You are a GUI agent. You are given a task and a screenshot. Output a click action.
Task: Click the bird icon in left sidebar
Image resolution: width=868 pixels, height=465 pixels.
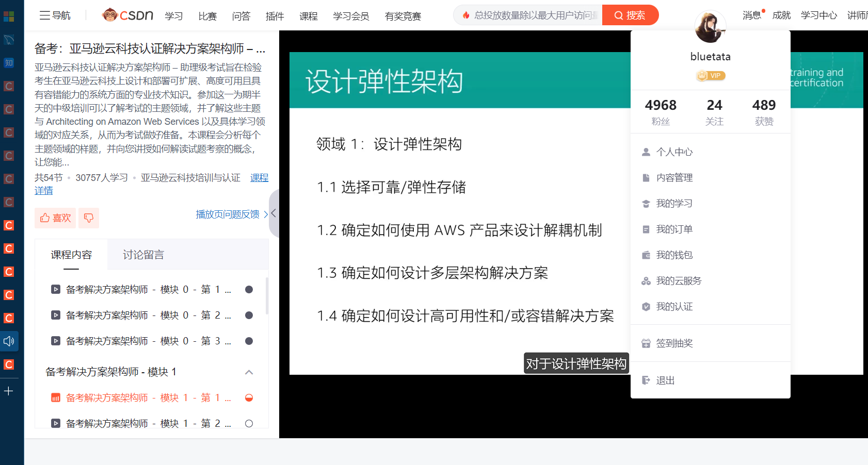pos(9,40)
